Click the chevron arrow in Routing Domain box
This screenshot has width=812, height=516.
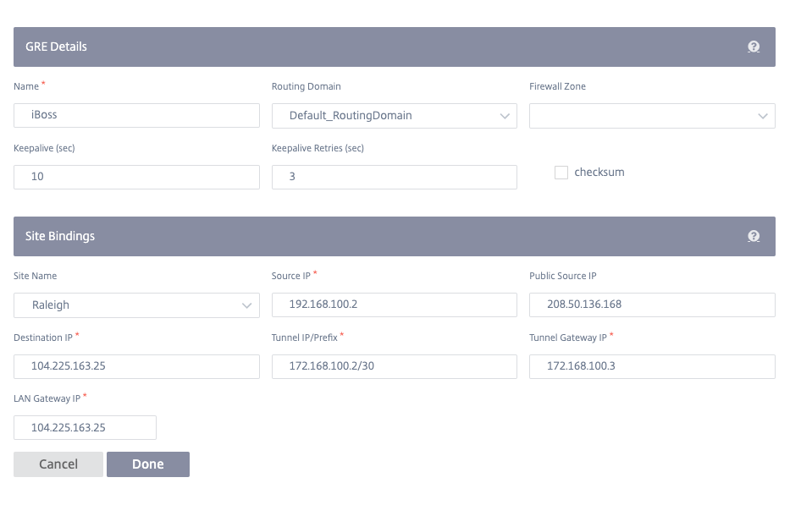(505, 116)
